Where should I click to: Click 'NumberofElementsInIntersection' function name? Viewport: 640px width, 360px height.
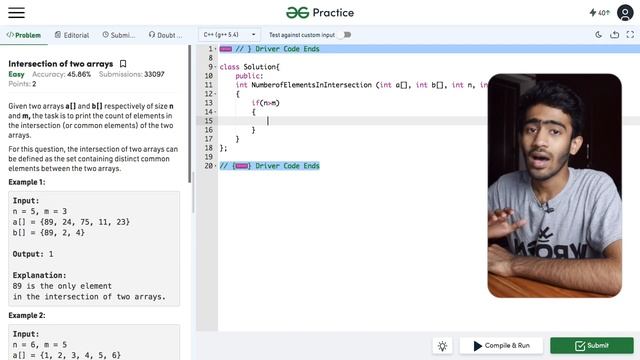[311, 85]
